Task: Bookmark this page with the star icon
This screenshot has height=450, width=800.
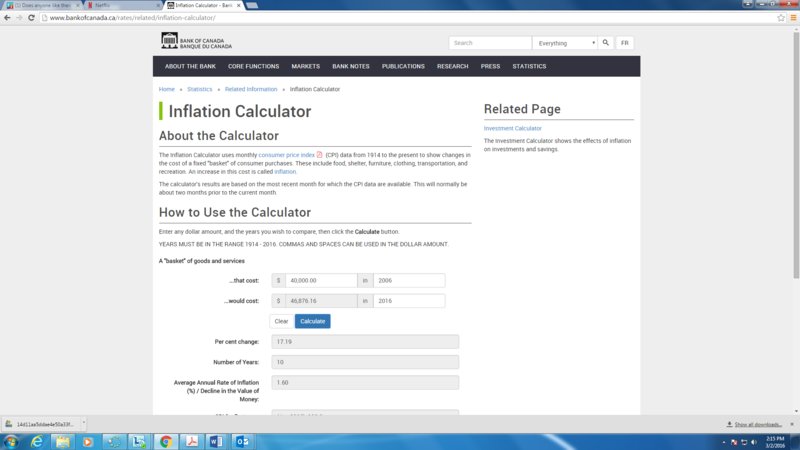Action: (781, 17)
